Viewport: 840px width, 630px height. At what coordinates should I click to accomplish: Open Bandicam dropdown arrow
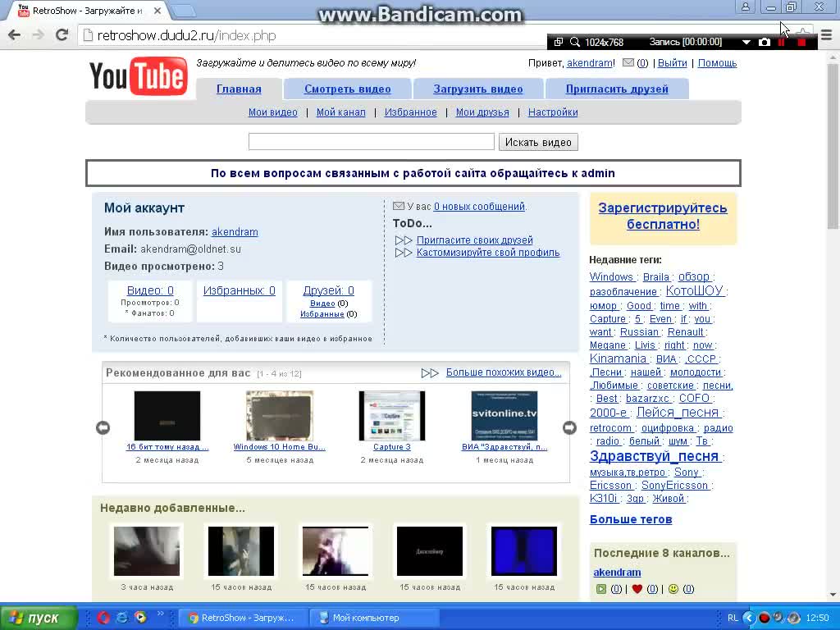746,42
